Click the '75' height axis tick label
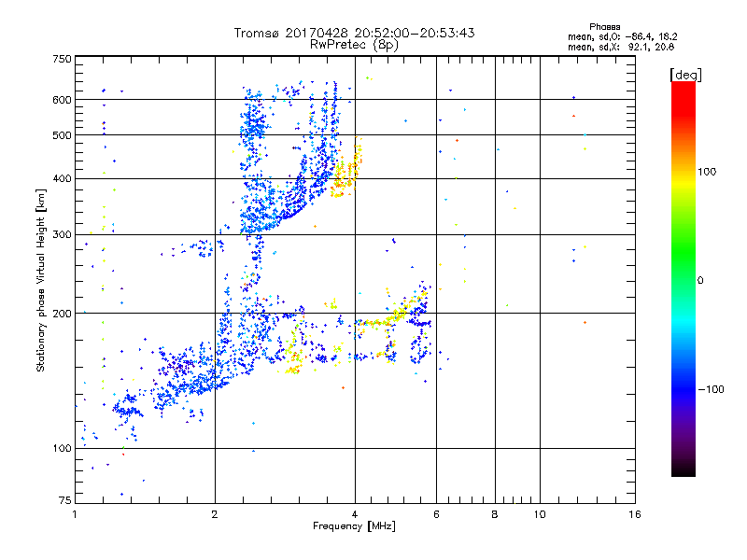Viewport: 747px width, 560px height. 65,500
